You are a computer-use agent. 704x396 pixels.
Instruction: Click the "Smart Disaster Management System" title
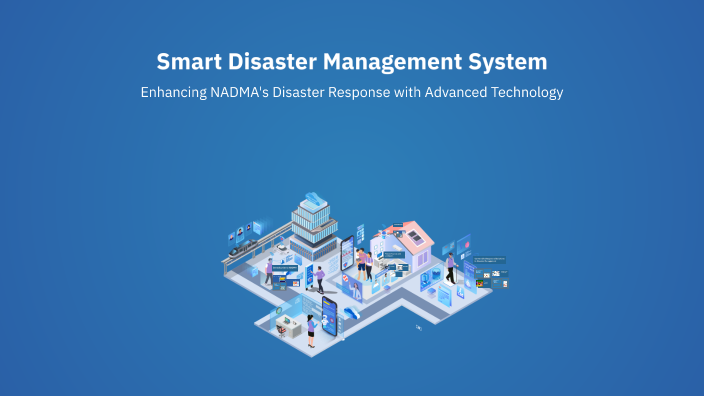352,62
